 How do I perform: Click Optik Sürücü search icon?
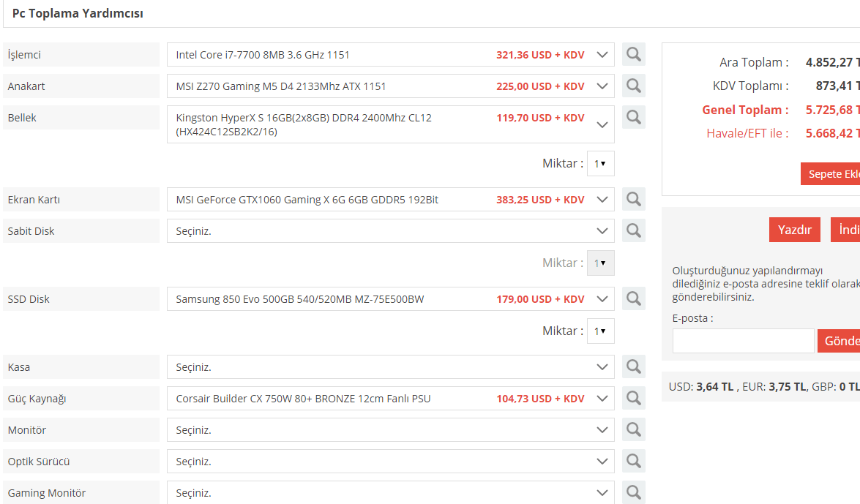(x=634, y=461)
